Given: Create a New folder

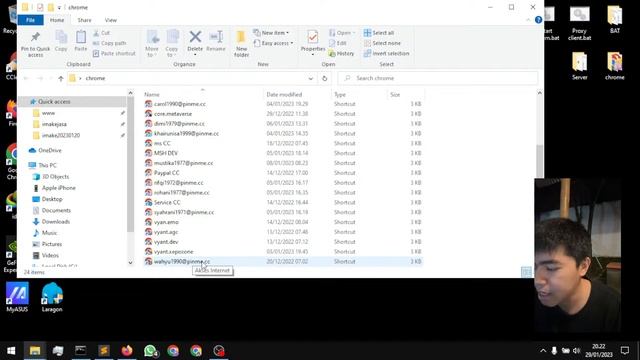Looking at the screenshot, I should click(241, 43).
